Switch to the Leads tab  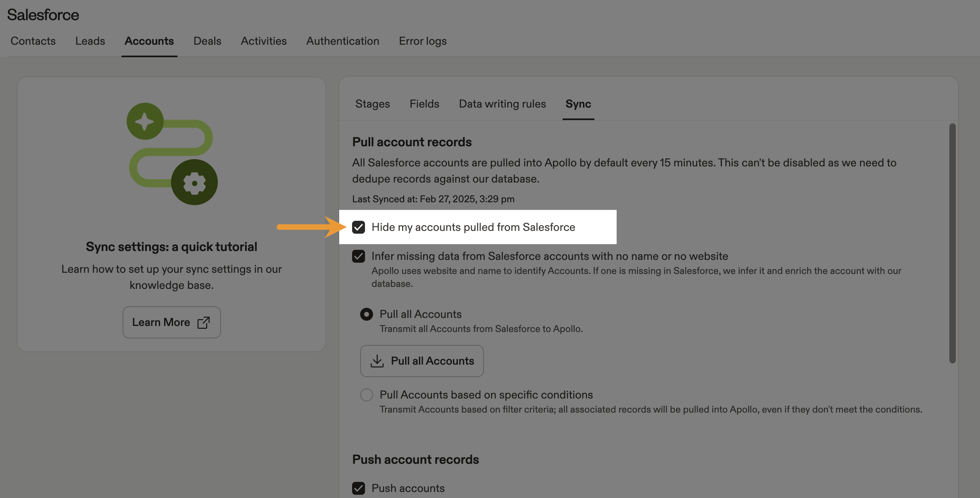point(90,41)
